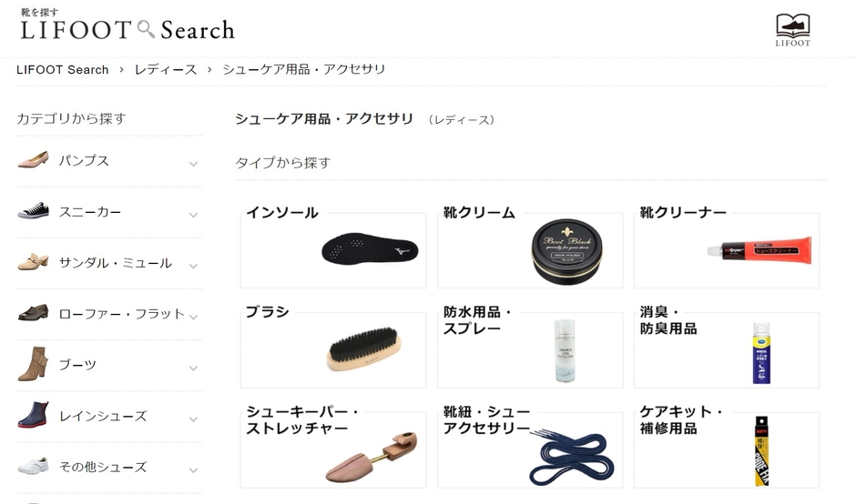
Task: Expand the スニーカー category chevron
Action: (x=193, y=215)
